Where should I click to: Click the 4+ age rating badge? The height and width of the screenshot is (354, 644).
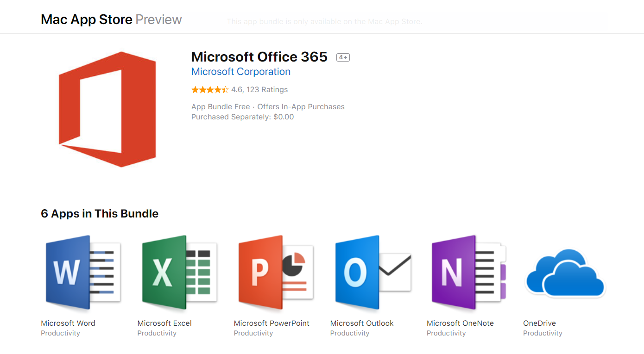(x=343, y=57)
